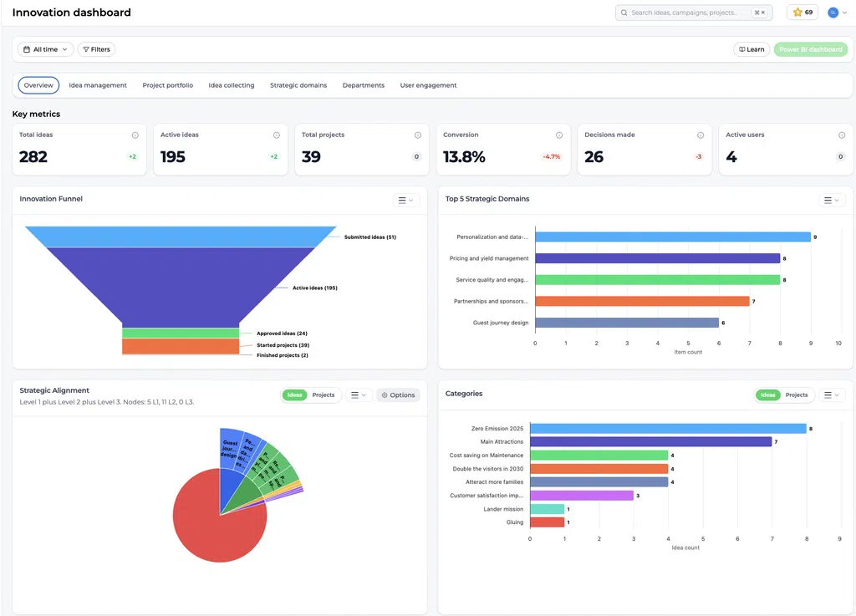Viewport: 856px width, 616px height.
Task: Open the star points badge showing 69
Action: (x=802, y=13)
